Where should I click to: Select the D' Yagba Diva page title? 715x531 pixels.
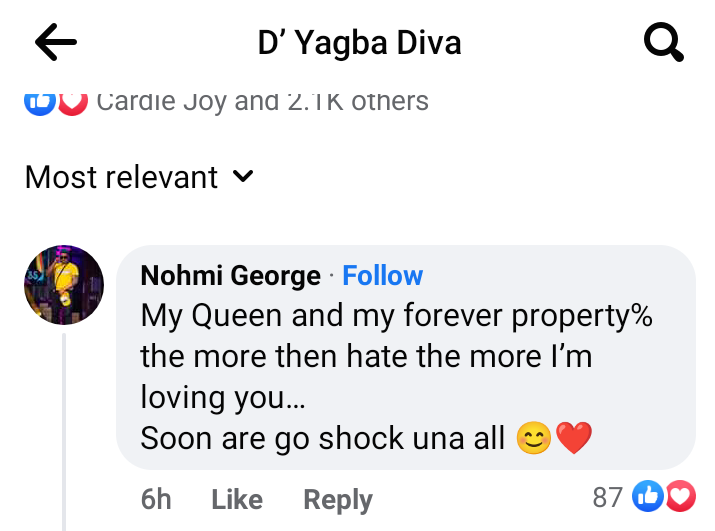coord(359,43)
